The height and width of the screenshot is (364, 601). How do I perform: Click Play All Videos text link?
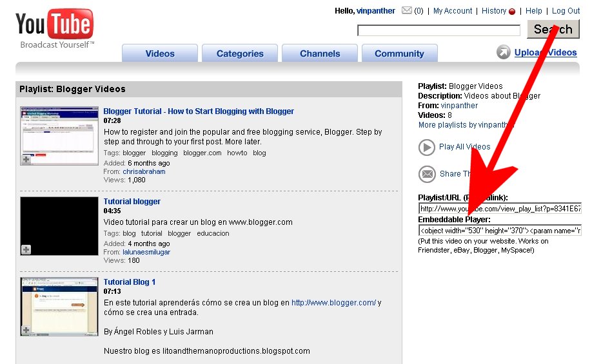(x=464, y=147)
